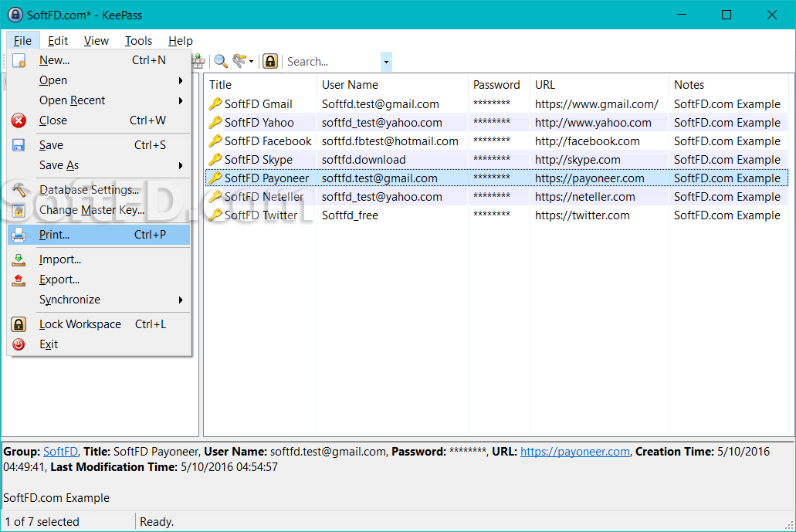Minimize the KeePass window
This screenshot has height=532, width=796.
[681, 15]
